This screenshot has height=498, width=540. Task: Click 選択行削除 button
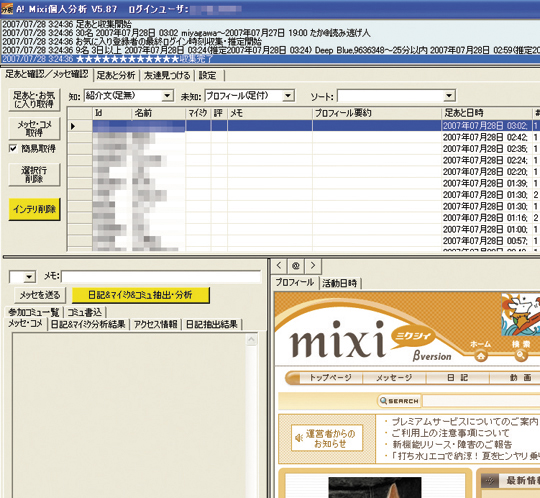click(34, 175)
